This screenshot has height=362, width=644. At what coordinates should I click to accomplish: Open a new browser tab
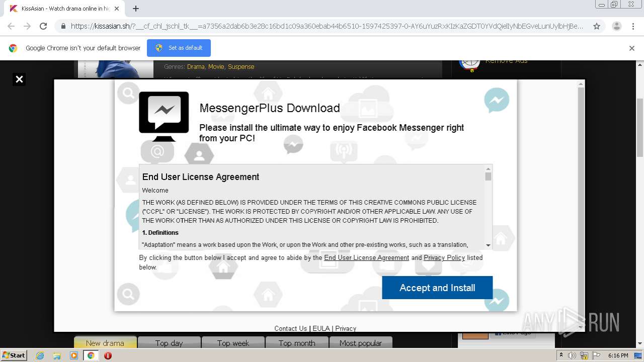(x=135, y=9)
